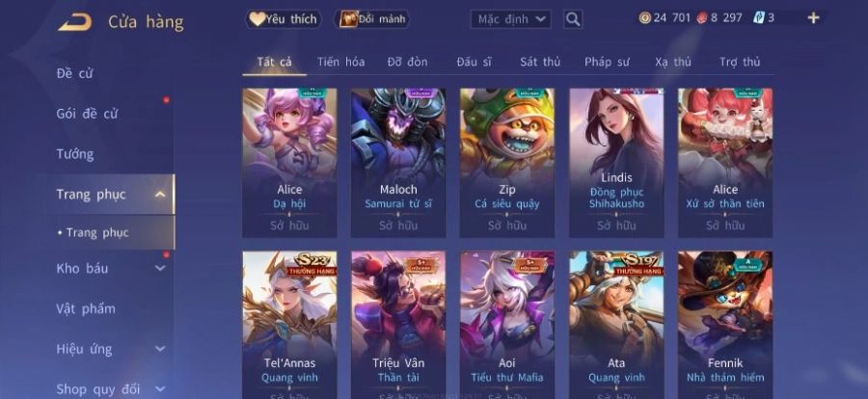Select Maloch Samurai tử sĩ skin card
Screen dimensions: 868x399
398,163
